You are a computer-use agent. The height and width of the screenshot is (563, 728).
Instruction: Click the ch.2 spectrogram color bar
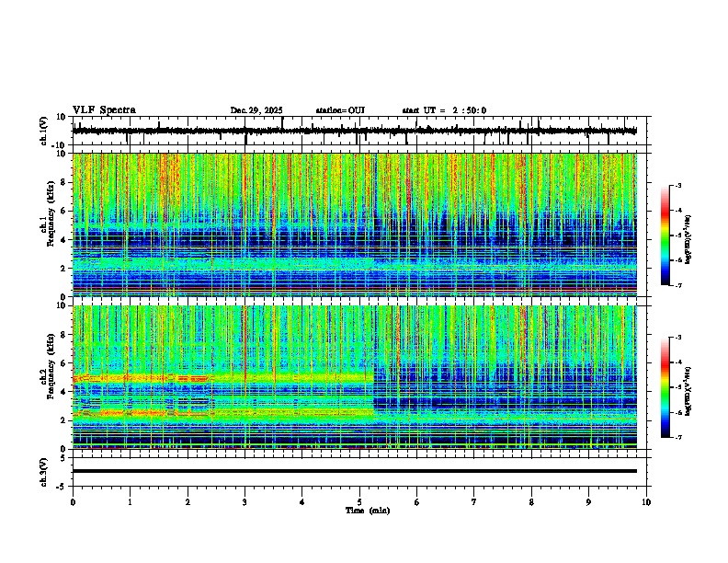pos(665,387)
